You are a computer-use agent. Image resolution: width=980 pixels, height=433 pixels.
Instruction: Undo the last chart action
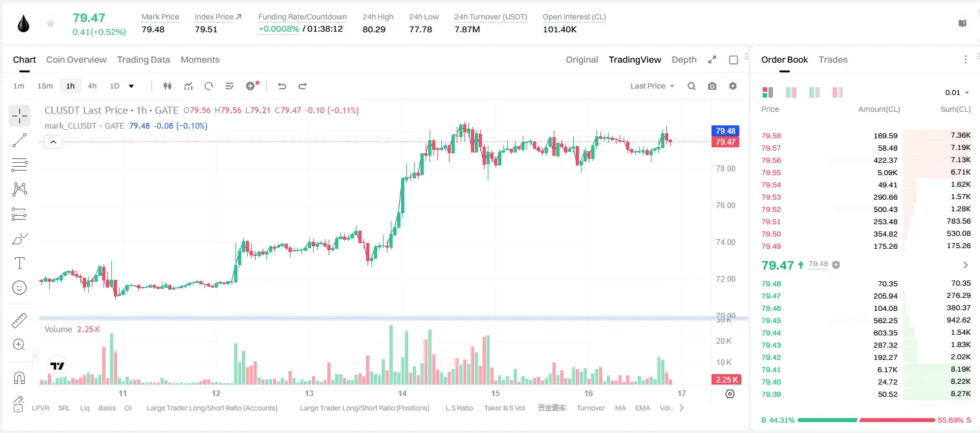pos(281,86)
